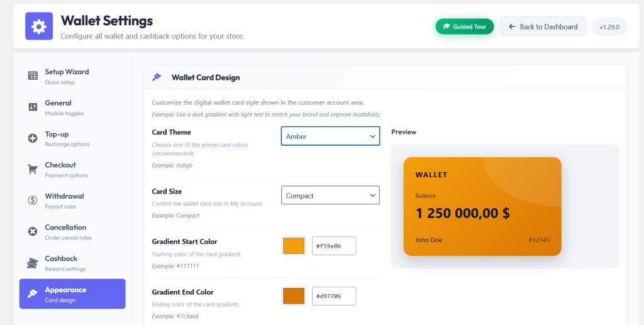Go to the Withdrawal payout rules tab
This screenshot has height=325, width=644.
point(72,201)
